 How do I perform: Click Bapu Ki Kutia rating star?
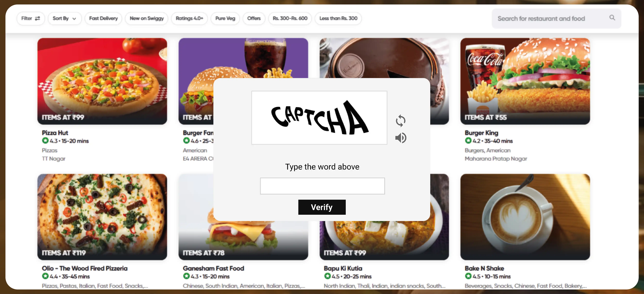(327, 276)
